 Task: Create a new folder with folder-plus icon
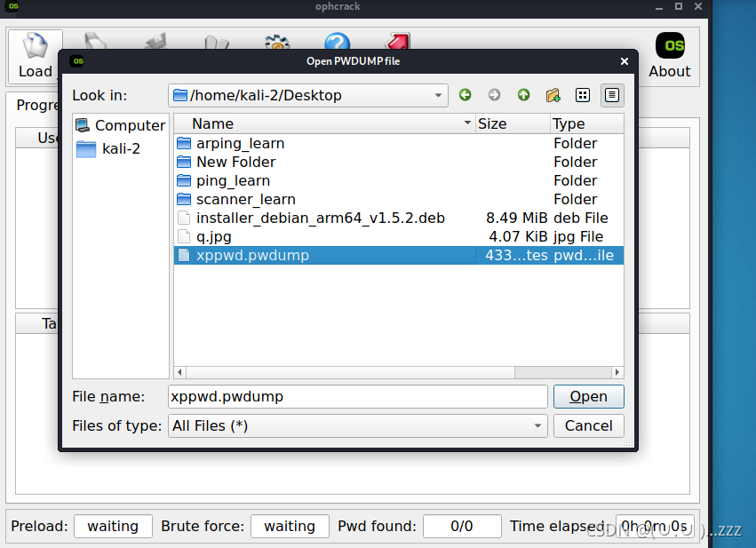point(553,95)
